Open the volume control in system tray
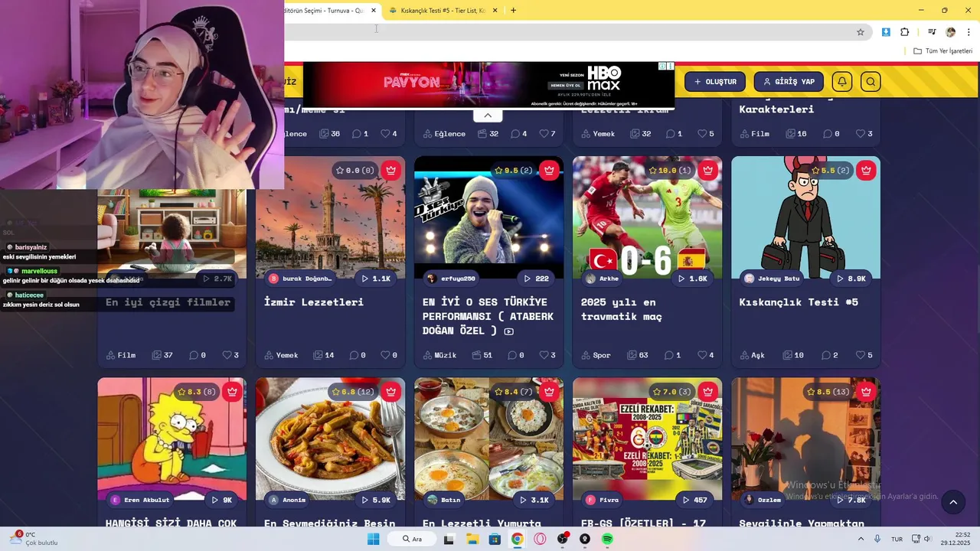The width and height of the screenshot is (980, 551). tap(926, 540)
